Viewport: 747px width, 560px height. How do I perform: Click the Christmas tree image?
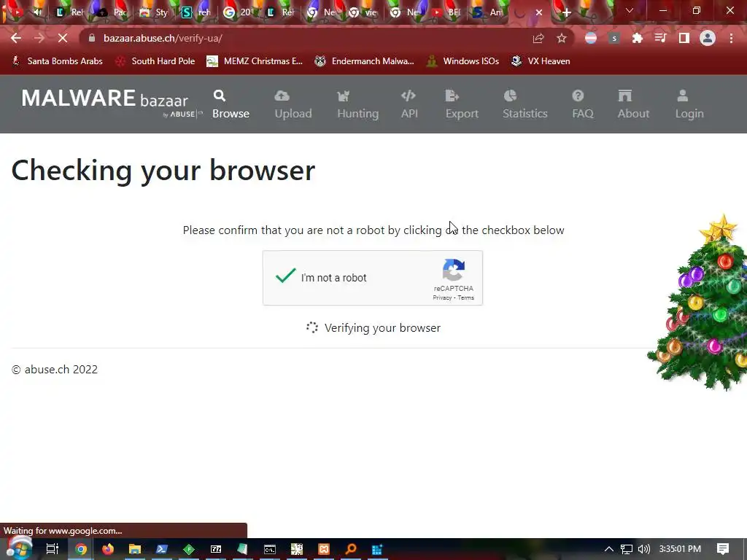698,303
